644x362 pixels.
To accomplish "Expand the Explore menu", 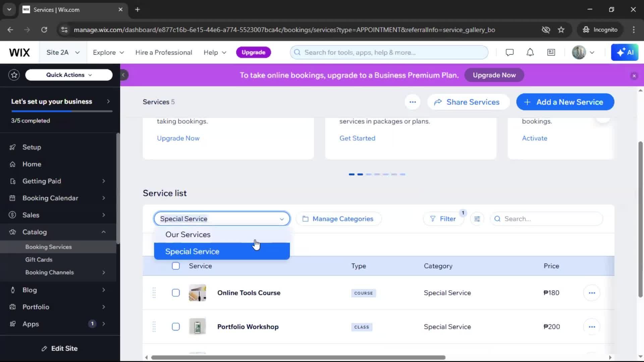I will (108, 52).
